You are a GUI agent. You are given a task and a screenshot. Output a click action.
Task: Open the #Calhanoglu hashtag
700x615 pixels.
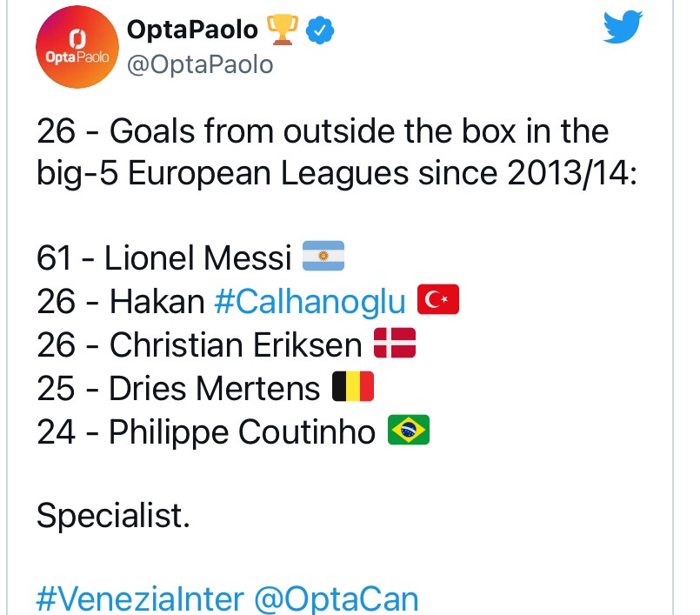tap(310, 302)
